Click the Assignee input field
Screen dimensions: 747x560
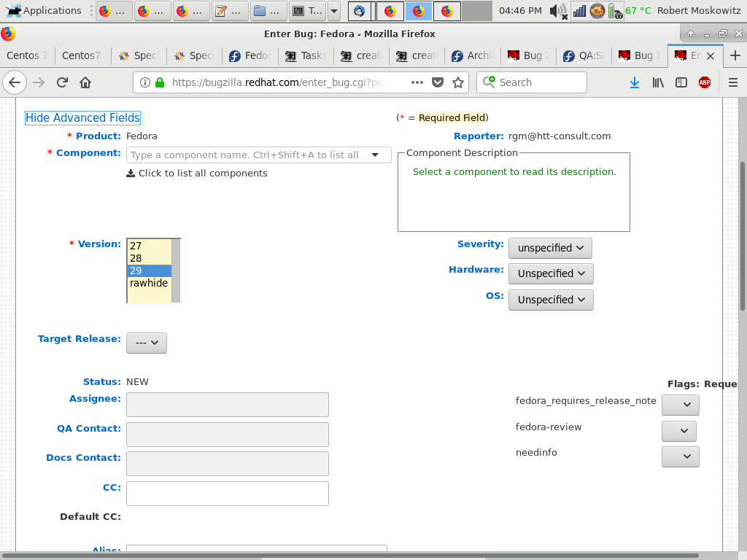click(228, 405)
